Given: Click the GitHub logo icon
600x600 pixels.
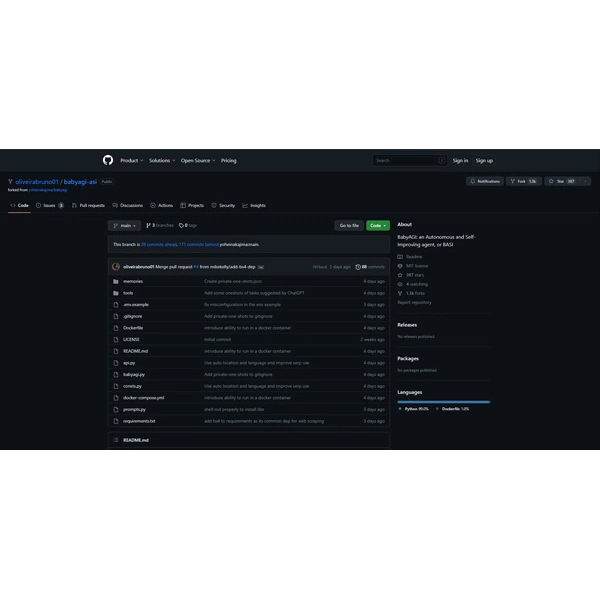Looking at the screenshot, I should pos(108,160).
